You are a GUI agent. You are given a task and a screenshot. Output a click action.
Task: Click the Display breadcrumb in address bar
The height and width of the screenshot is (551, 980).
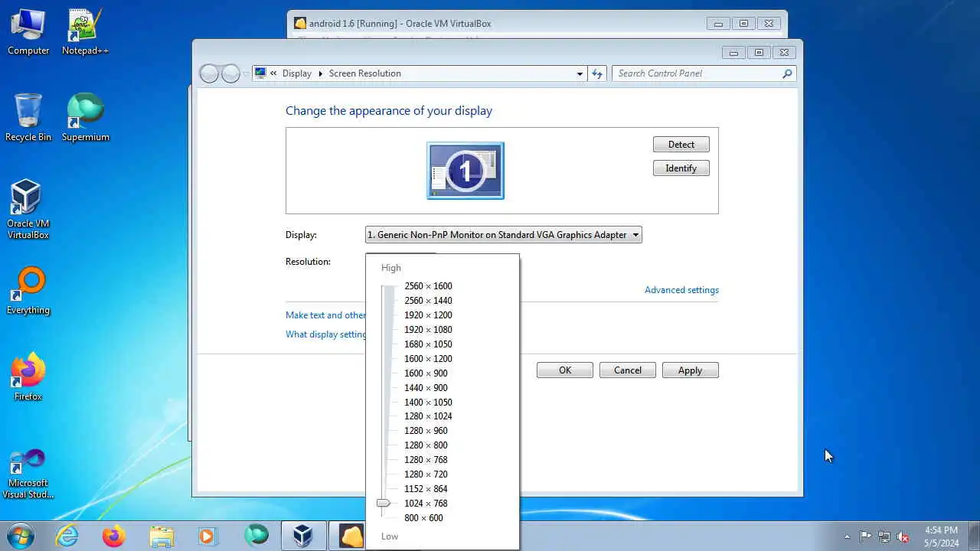297,73
